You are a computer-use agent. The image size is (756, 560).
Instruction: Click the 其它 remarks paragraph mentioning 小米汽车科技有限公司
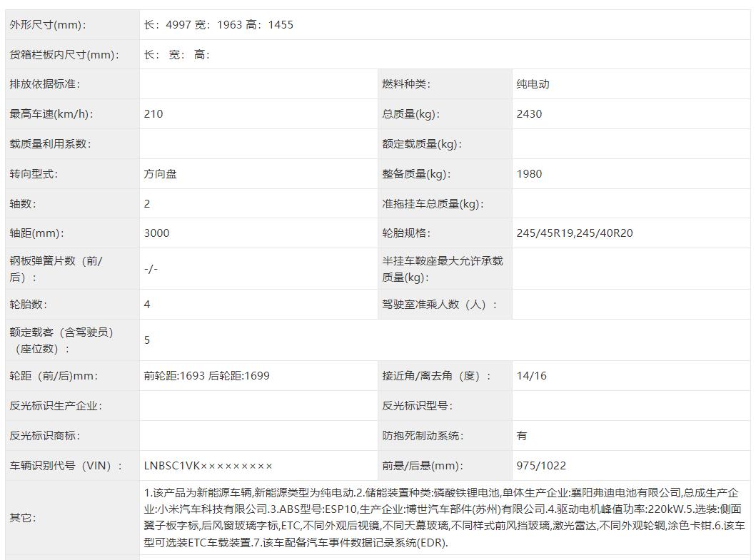tap(439, 519)
